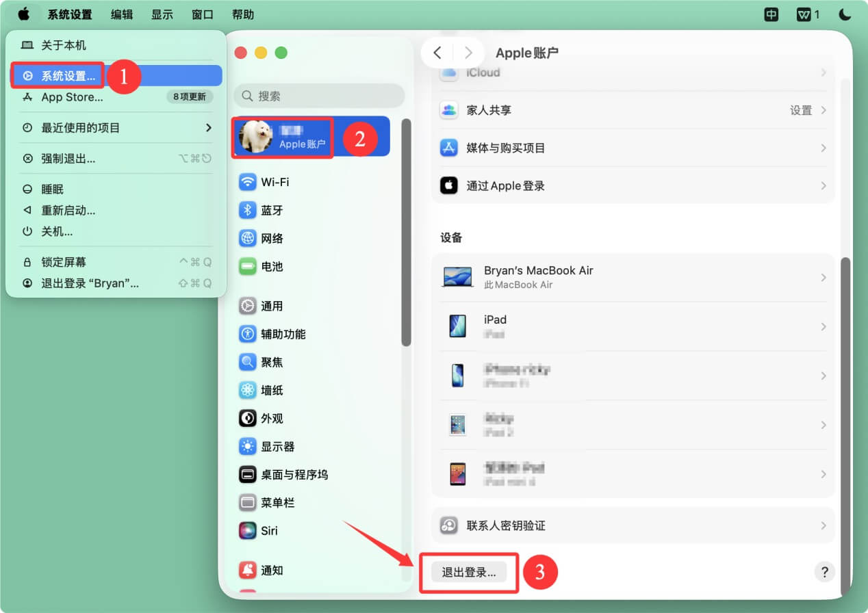Open Battery (电池) settings icon
The height and width of the screenshot is (613, 868).
tap(247, 266)
